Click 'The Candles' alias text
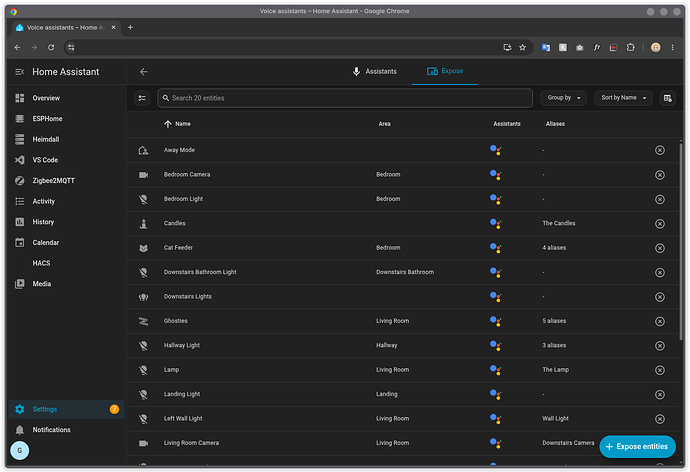 [x=558, y=223]
